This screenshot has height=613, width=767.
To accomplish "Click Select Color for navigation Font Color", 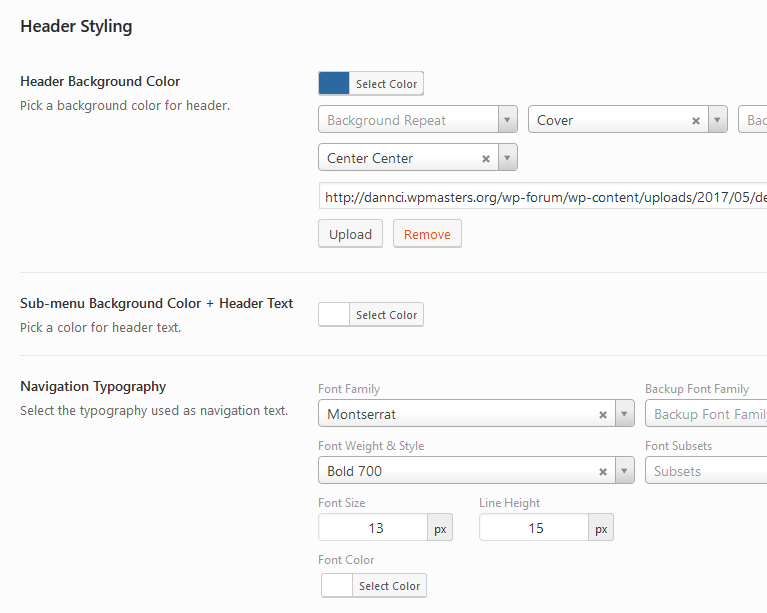I will pos(389,586).
